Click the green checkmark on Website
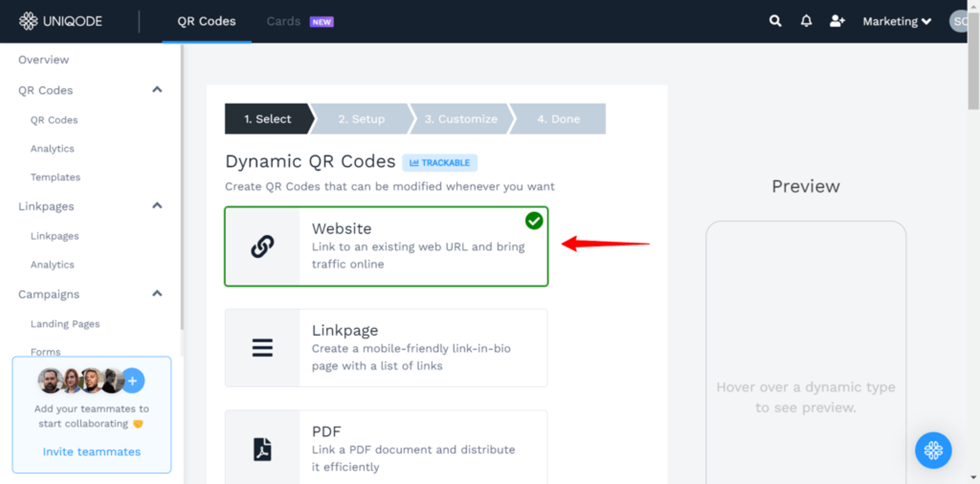The image size is (980, 484). [534, 221]
